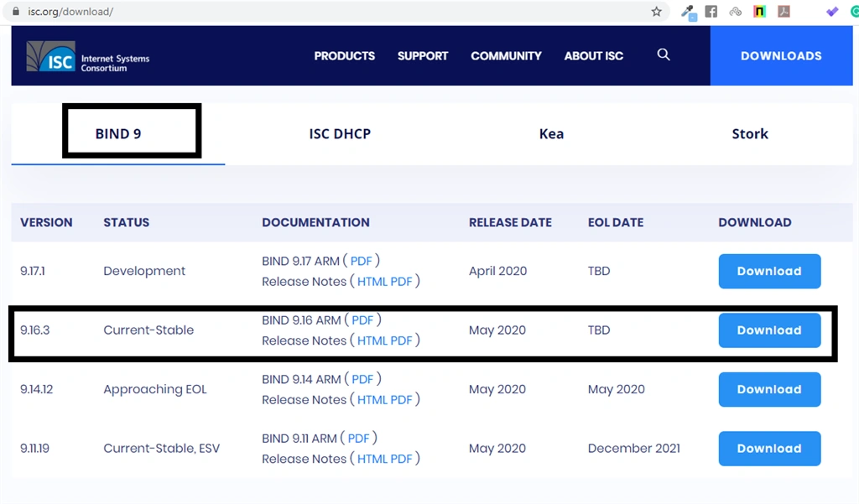Click the EOL DATE column header
Viewport: 859px width, 504px height.
click(x=615, y=222)
